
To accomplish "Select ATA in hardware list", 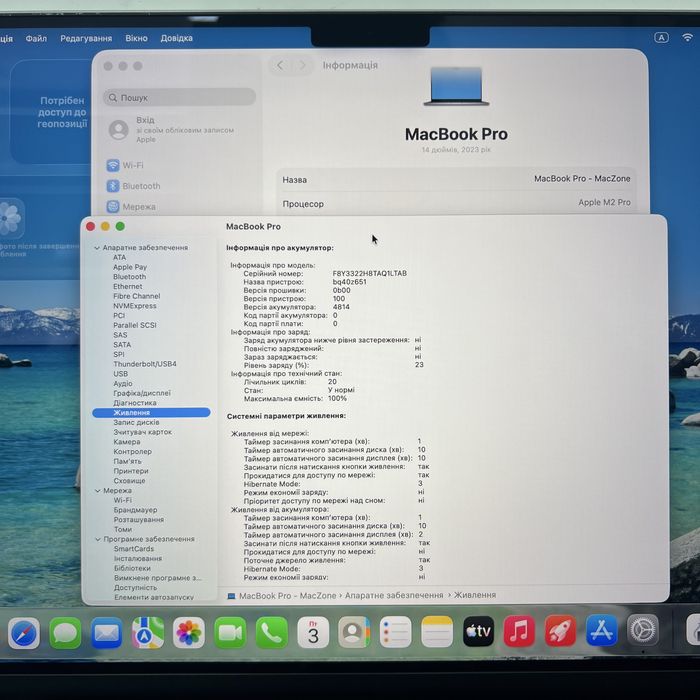I will pos(120,257).
